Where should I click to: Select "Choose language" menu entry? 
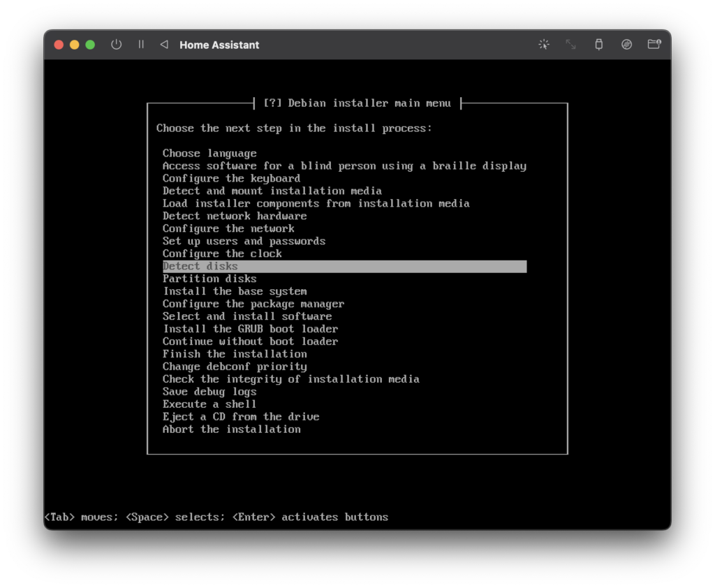345,153
